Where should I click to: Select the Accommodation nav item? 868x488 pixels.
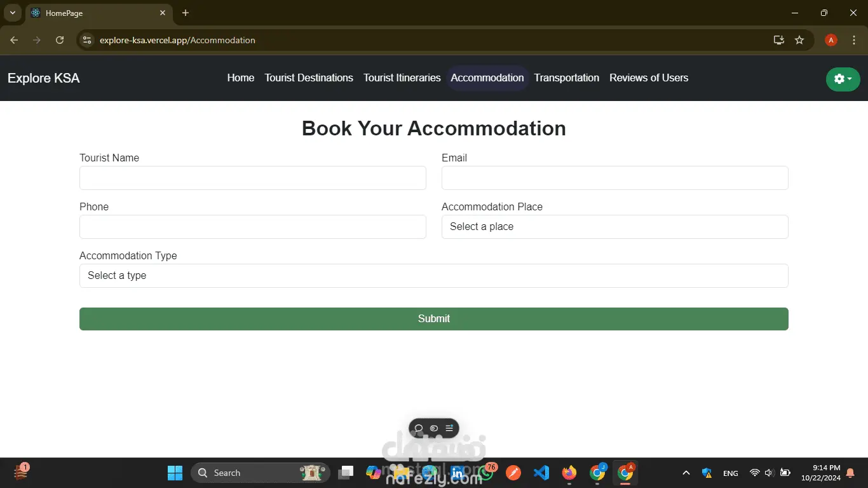tap(487, 78)
